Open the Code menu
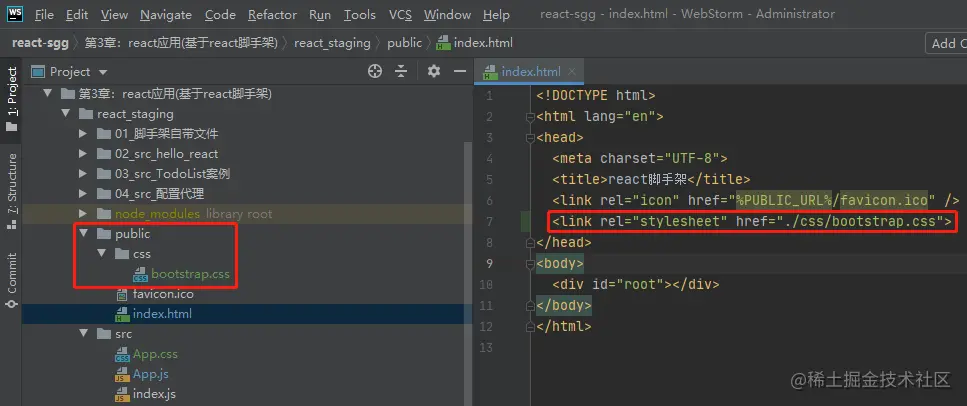Screen dimensions: 967x406 click(x=220, y=14)
